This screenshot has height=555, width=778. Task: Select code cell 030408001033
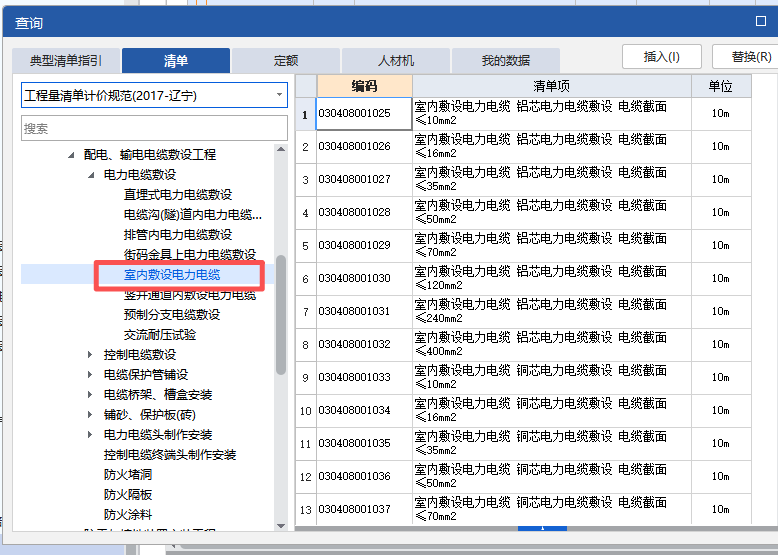point(364,377)
